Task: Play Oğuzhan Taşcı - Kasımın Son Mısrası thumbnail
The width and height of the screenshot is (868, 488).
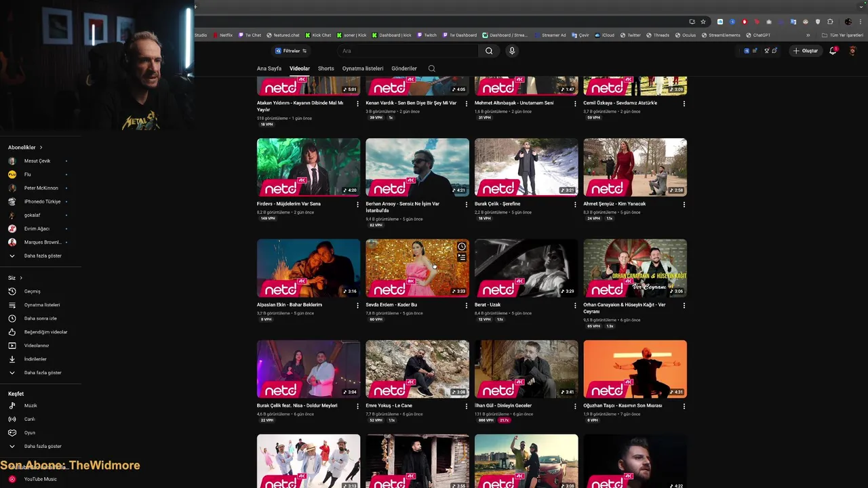Action: tap(635, 369)
